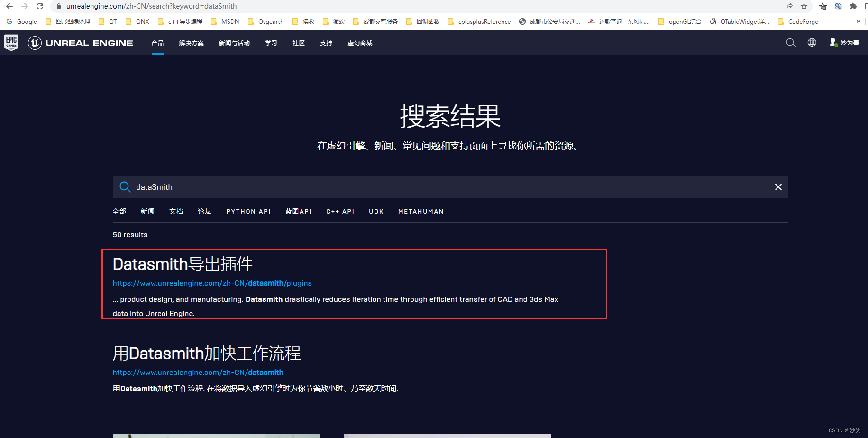868x438 pixels.
Task: Select the 新闻 results filter tab
Action: coord(147,211)
